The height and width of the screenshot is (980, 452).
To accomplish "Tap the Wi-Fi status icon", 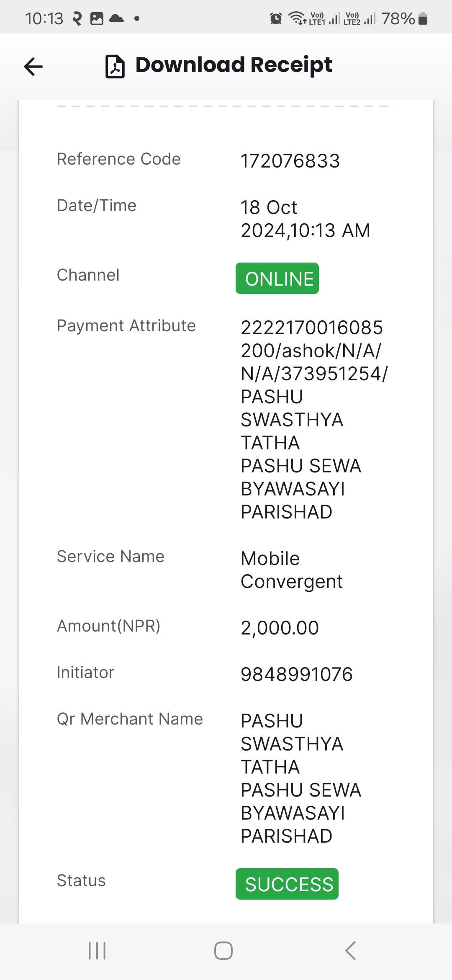I will (x=298, y=18).
